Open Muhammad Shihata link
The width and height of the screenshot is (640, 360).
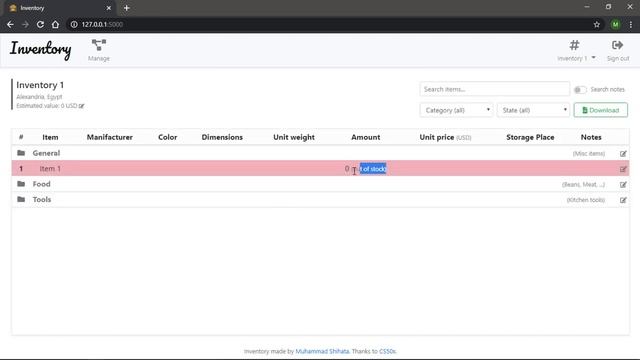[322, 351]
